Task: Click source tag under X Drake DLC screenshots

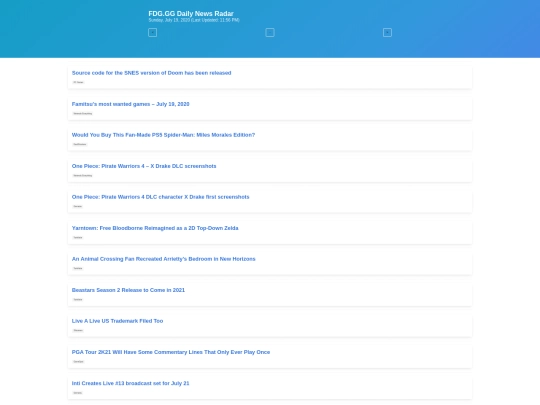Action: coord(83,176)
